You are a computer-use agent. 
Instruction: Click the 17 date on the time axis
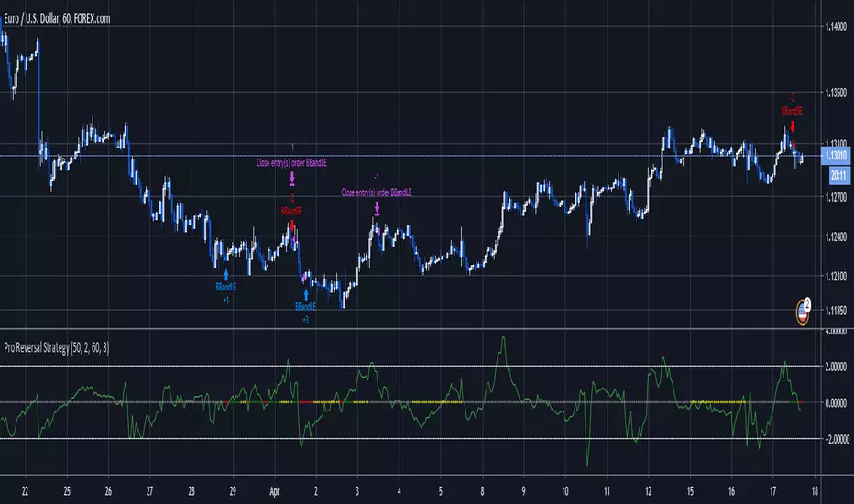coord(772,491)
